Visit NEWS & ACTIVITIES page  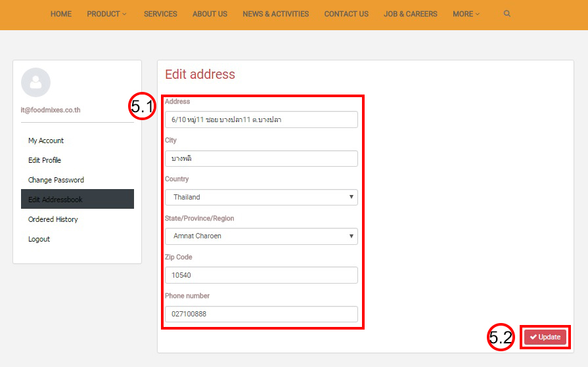click(x=276, y=14)
